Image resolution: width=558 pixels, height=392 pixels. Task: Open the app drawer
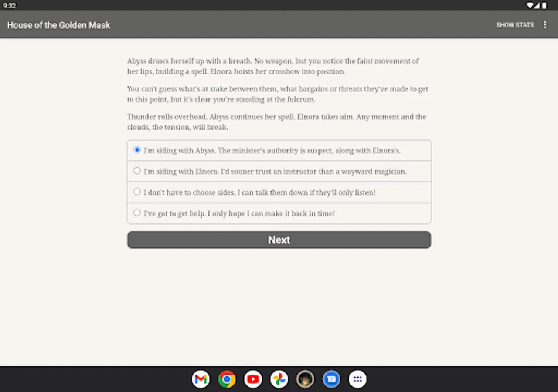click(357, 379)
